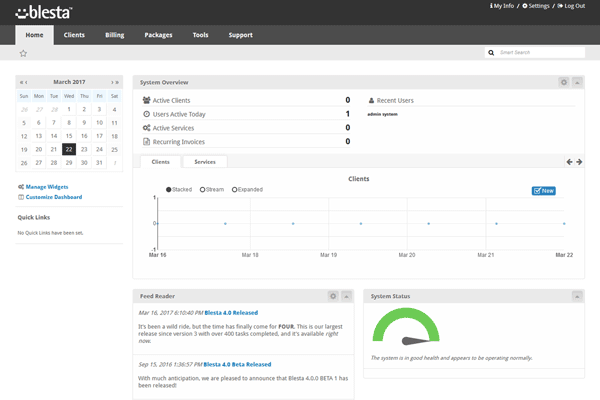Collapse the System Status widget
Screen dimensions: 600x400
point(577,296)
